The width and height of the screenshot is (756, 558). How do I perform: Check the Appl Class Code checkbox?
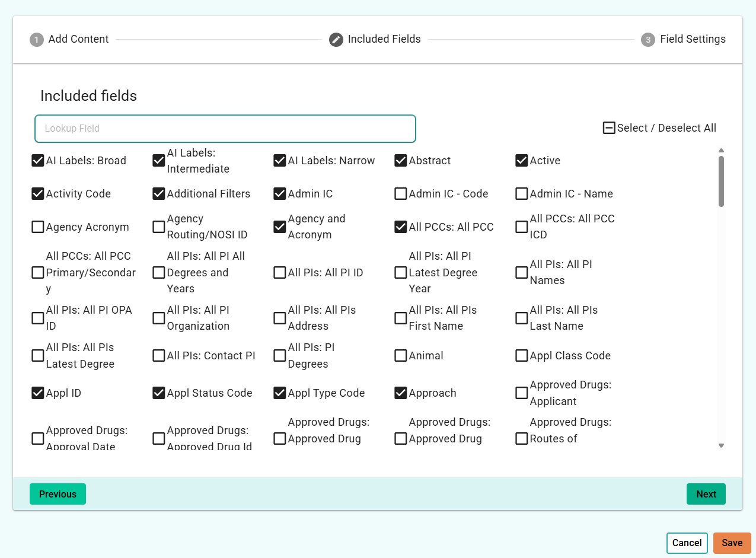click(x=522, y=356)
